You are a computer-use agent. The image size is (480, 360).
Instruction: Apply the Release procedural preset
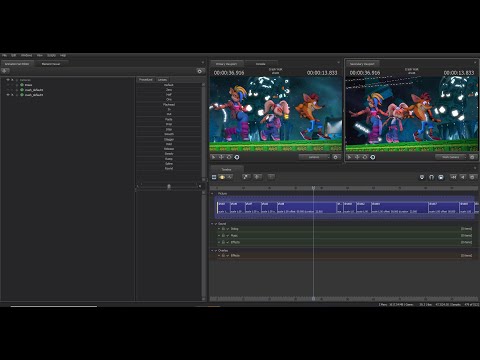pos(169,149)
